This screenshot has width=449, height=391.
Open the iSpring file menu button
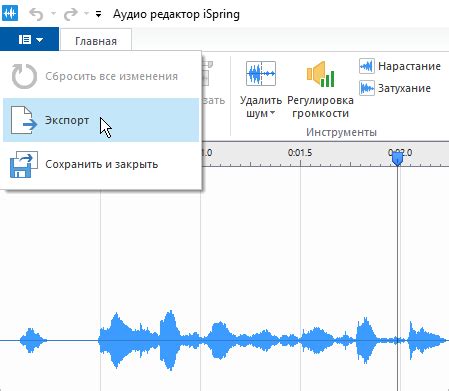pos(29,40)
